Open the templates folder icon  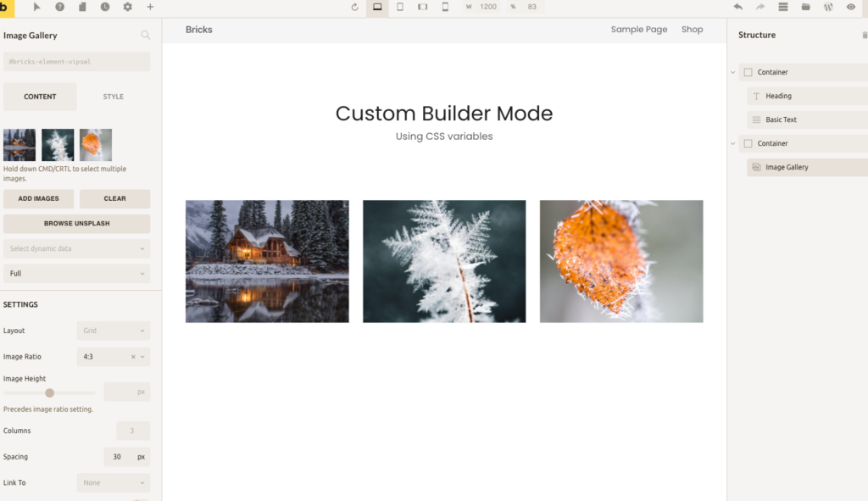pos(805,7)
